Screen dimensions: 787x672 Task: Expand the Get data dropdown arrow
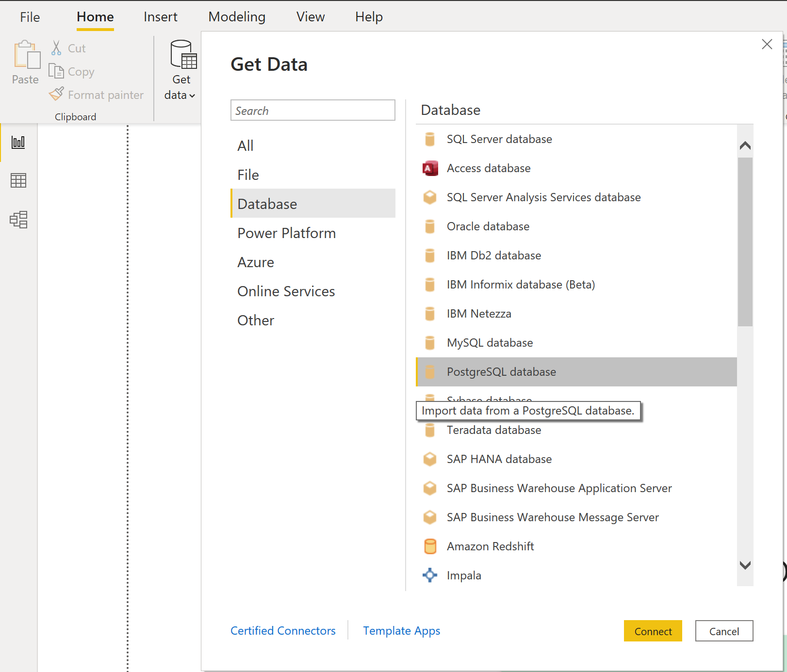point(192,96)
